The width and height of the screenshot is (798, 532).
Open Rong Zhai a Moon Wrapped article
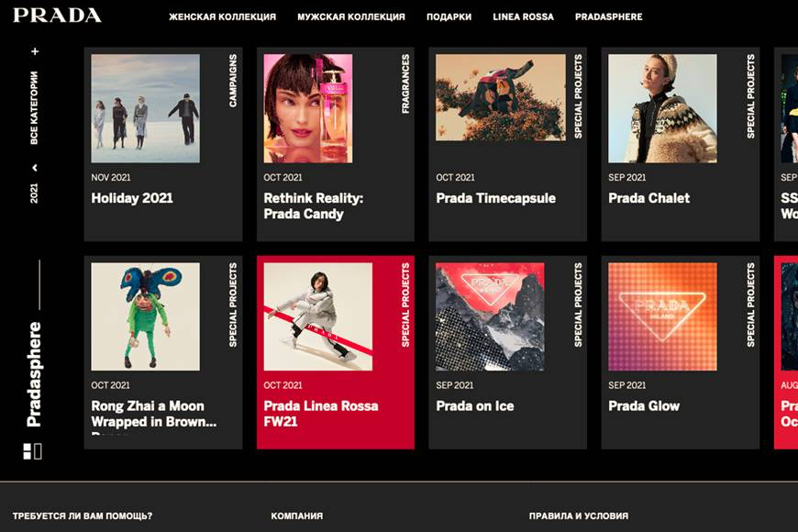(x=154, y=414)
